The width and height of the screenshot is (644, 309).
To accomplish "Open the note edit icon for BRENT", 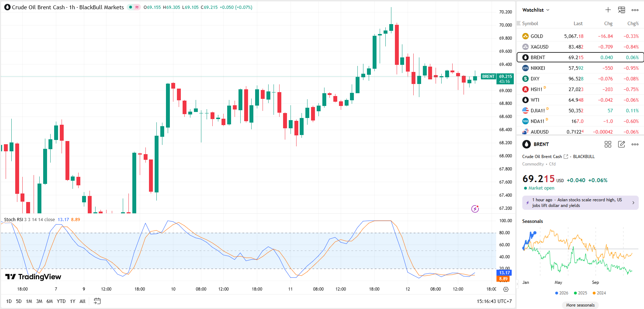I will coord(621,144).
